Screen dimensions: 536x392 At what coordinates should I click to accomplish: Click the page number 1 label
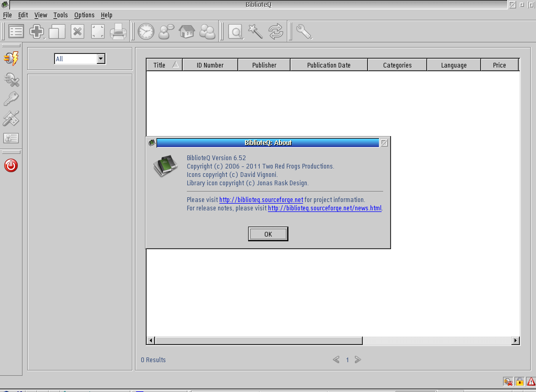348,360
